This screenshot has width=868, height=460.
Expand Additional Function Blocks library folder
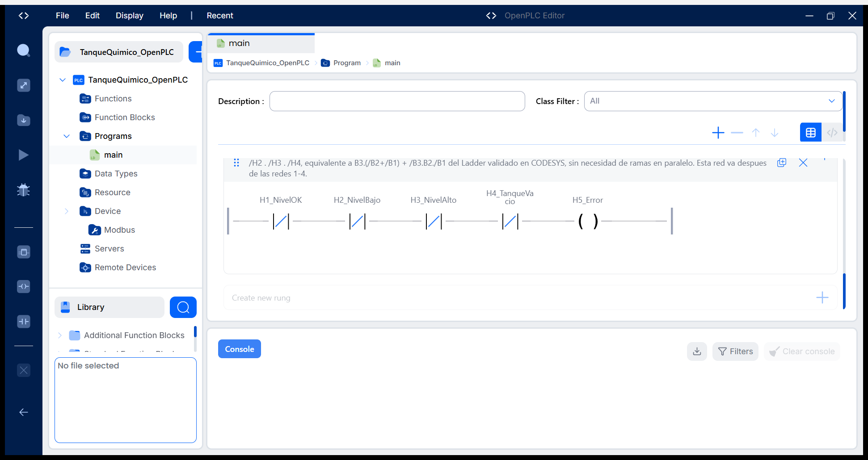[x=60, y=335]
